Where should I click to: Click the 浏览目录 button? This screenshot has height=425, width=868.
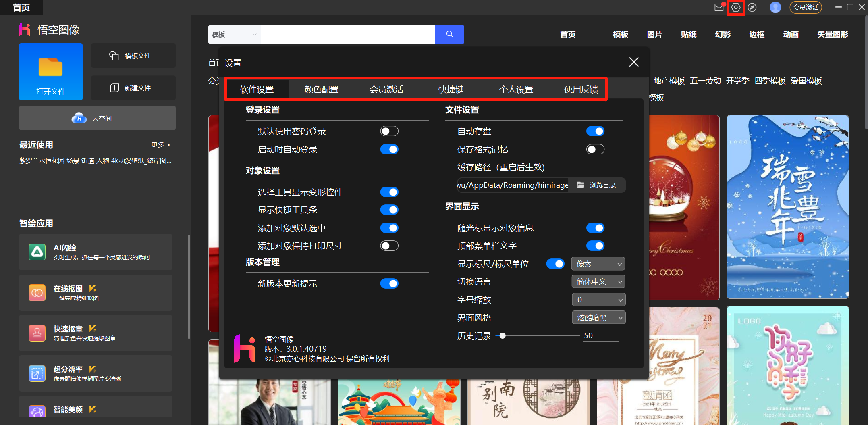point(597,185)
